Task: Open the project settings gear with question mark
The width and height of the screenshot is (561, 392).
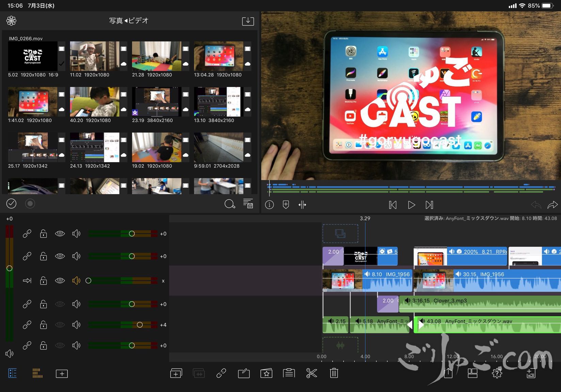Action: [497, 373]
